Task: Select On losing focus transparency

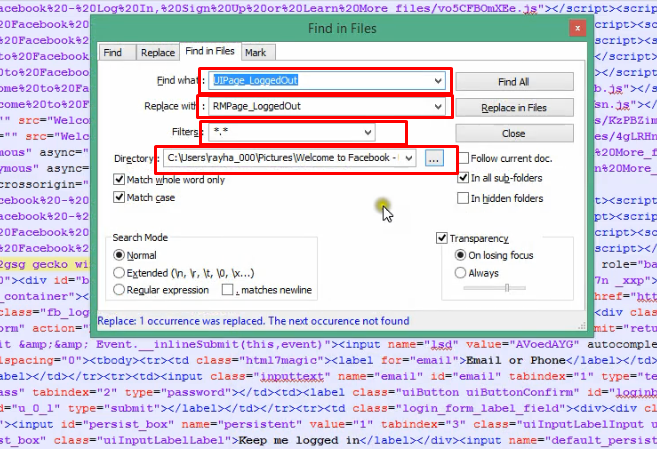Action: click(460, 255)
